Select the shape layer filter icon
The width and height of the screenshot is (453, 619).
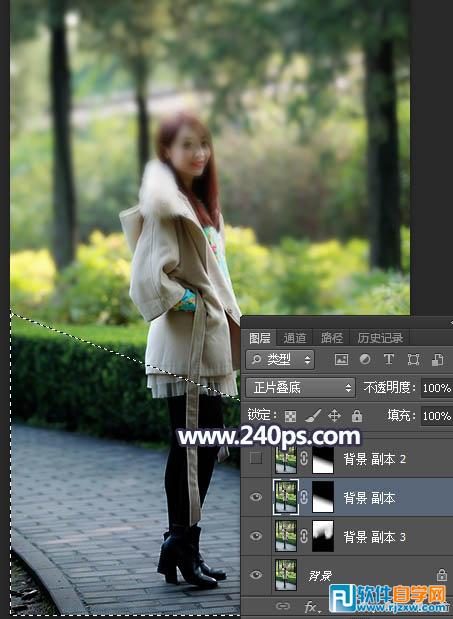tap(413, 359)
